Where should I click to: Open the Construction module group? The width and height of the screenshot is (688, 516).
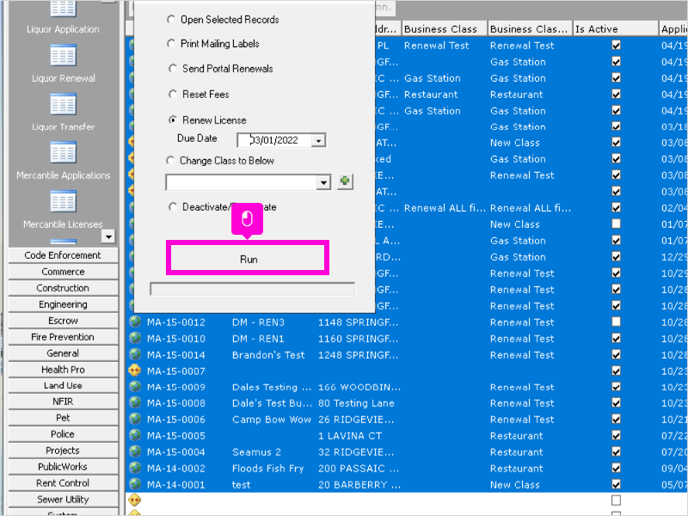[63, 288]
